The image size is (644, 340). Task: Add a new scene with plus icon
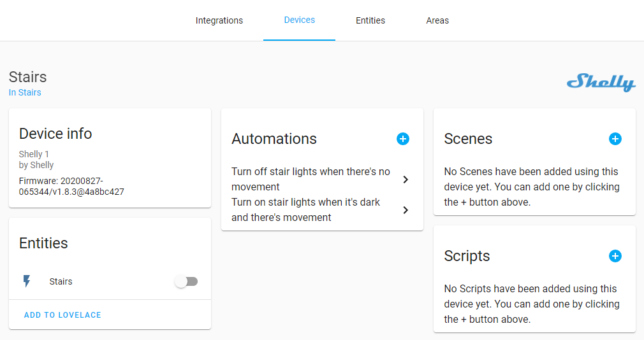(615, 139)
